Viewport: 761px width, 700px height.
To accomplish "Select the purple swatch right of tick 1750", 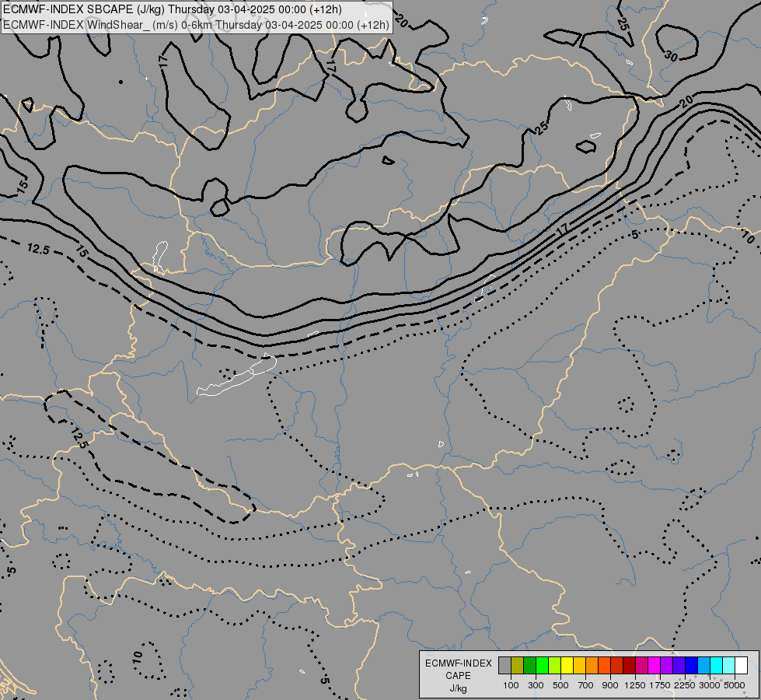I will pos(667,666).
